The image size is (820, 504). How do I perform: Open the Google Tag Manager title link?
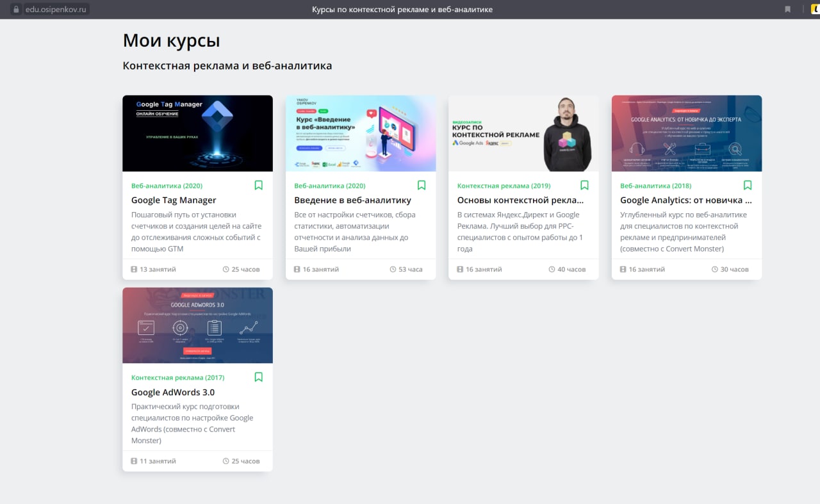click(x=174, y=200)
